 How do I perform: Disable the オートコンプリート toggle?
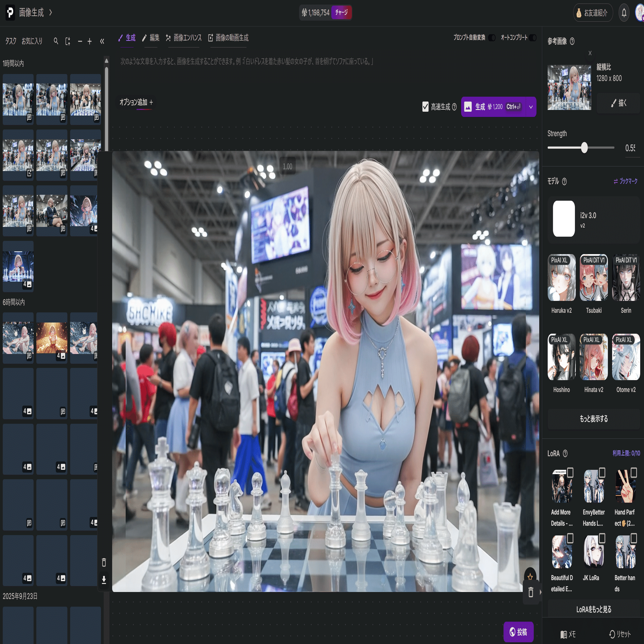point(532,38)
